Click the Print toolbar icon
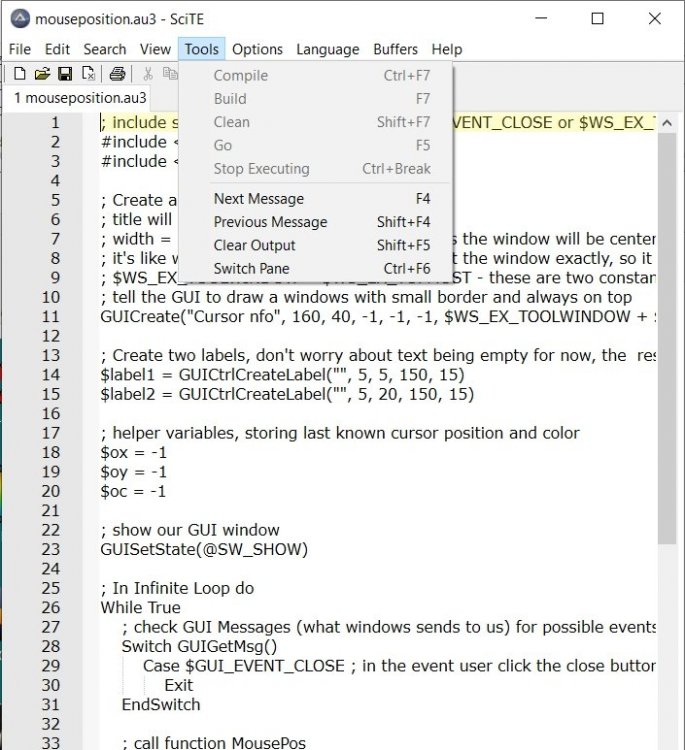This screenshot has height=750, width=685. 117,74
